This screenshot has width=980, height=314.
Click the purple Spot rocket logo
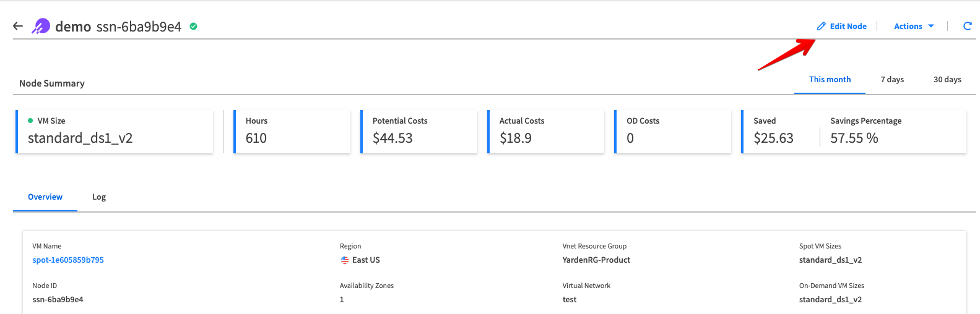(x=41, y=26)
